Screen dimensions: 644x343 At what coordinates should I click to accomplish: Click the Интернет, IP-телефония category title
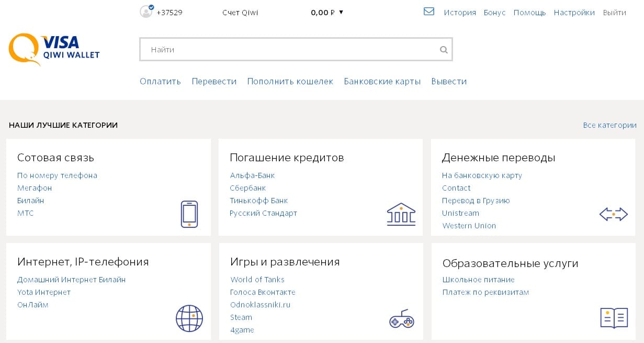83,262
